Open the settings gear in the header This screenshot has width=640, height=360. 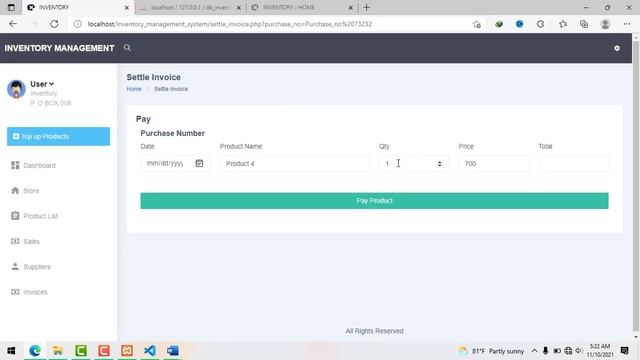click(617, 48)
